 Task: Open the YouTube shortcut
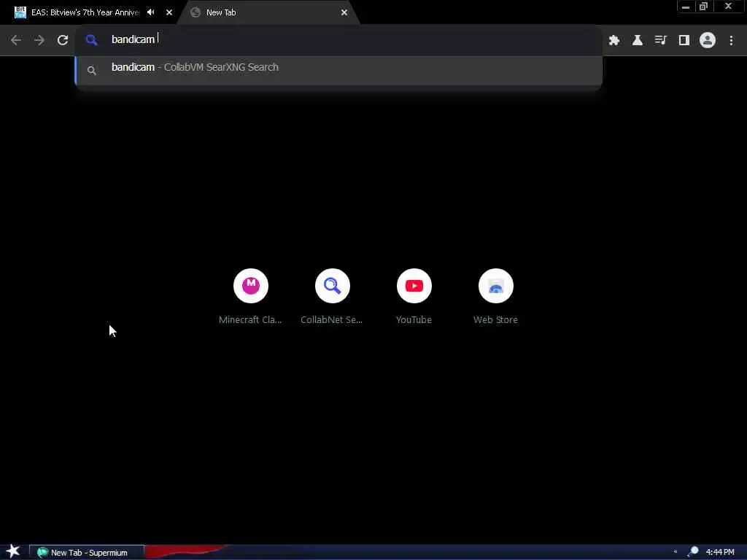coord(414,297)
